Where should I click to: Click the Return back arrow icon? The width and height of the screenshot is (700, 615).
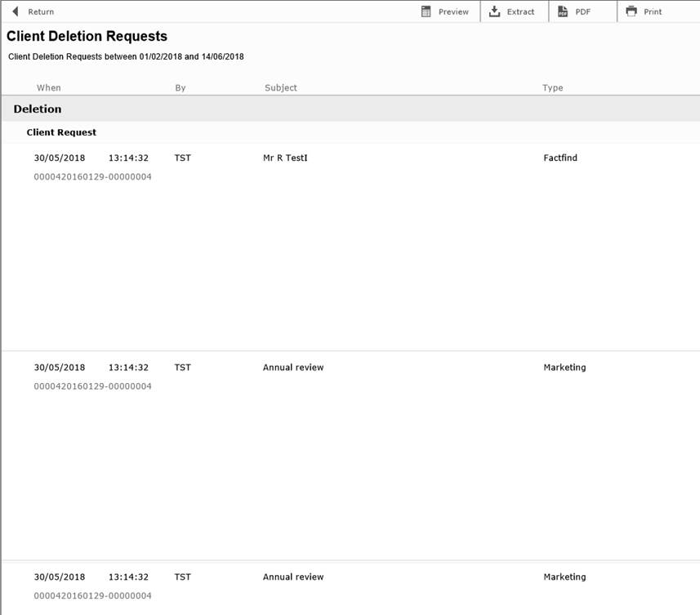[16, 11]
